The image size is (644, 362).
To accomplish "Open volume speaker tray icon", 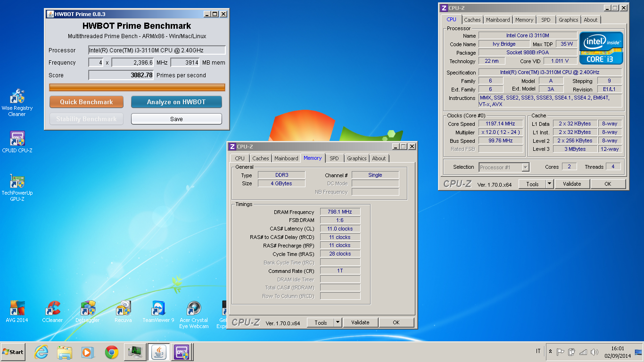I will [x=594, y=352].
